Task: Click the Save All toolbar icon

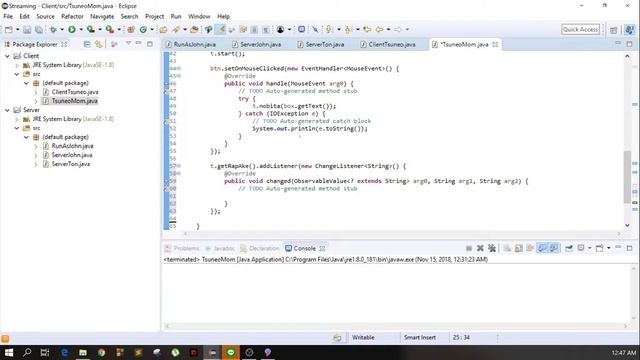Action: tap(38, 29)
